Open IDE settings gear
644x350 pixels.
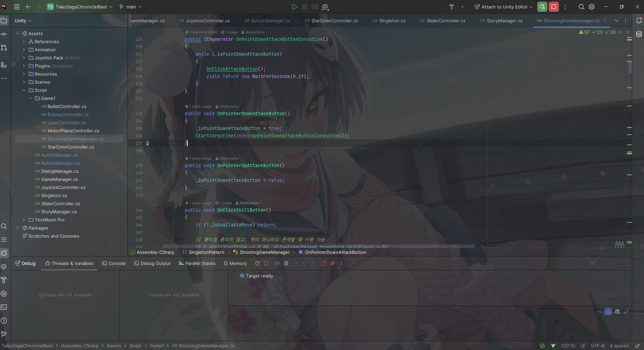pyautogui.click(x=592, y=7)
